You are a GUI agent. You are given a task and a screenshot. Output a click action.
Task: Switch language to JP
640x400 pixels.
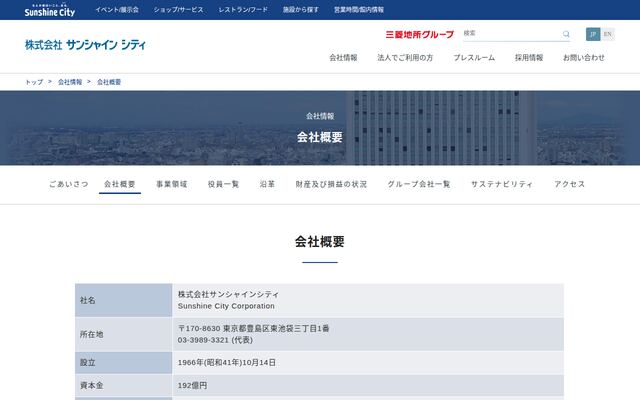593,34
